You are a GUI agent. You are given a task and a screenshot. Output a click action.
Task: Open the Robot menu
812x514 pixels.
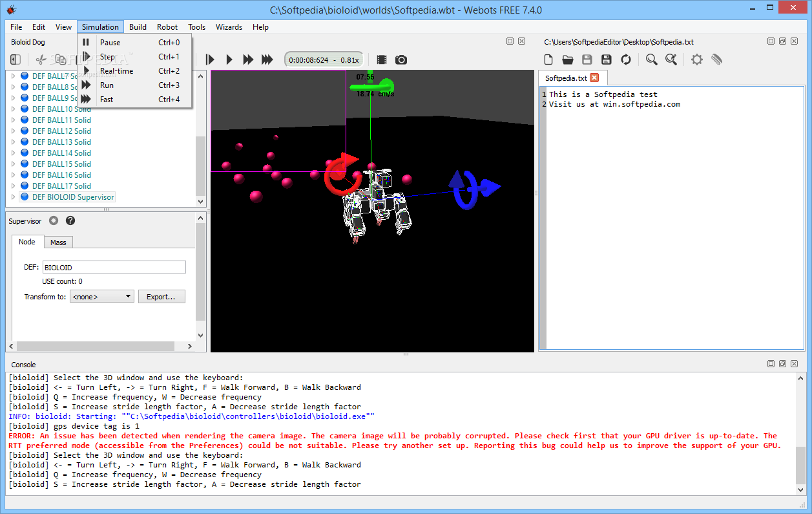167,27
